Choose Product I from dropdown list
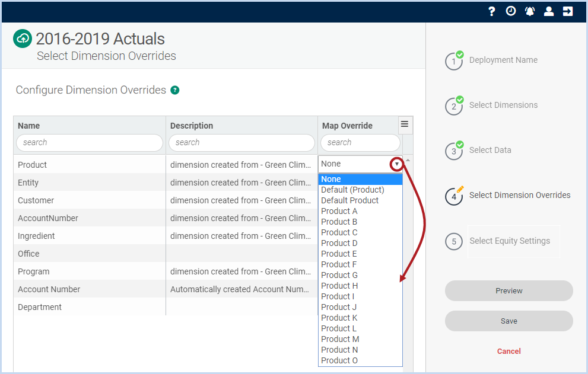This screenshot has height=374, width=588. pos(360,296)
